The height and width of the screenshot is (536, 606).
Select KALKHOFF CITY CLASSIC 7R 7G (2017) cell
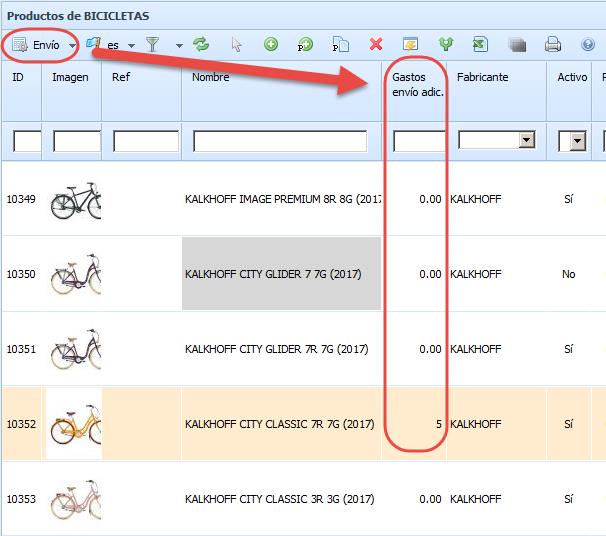pos(279,424)
